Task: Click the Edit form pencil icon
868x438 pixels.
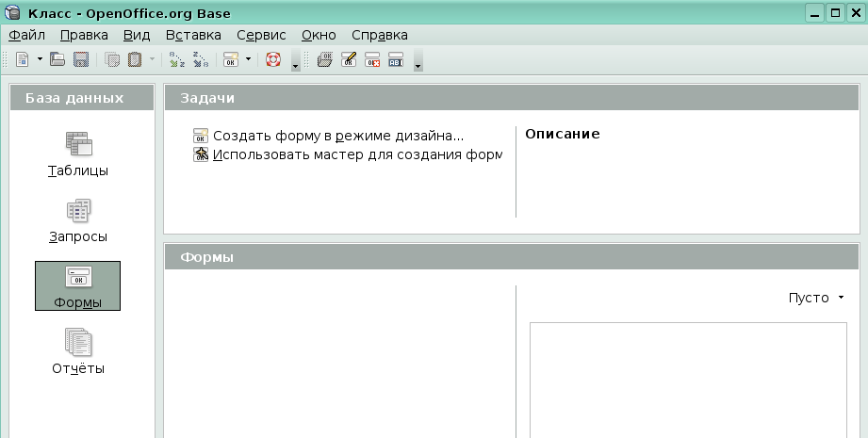Action: pos(349,59)
